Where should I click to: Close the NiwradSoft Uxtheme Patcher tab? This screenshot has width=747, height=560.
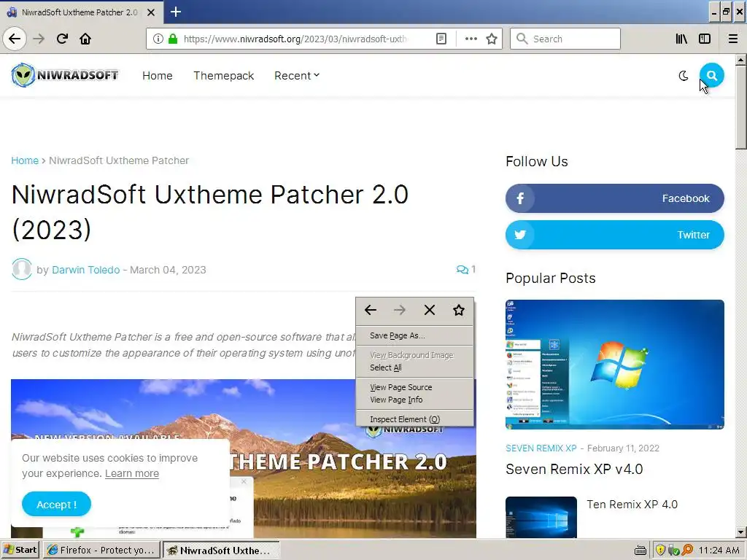click(x=151, y=12)
